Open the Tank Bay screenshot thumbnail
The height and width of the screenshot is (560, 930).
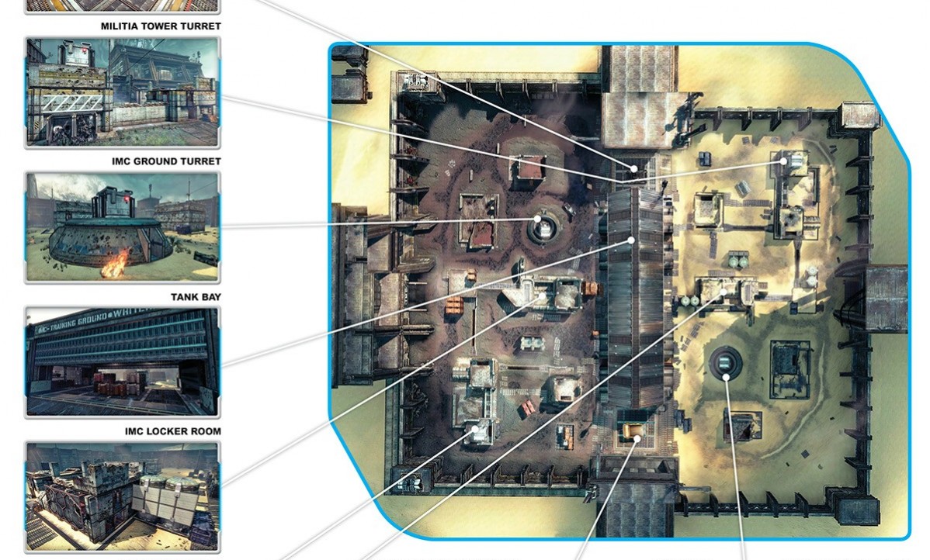click(122, 362)
